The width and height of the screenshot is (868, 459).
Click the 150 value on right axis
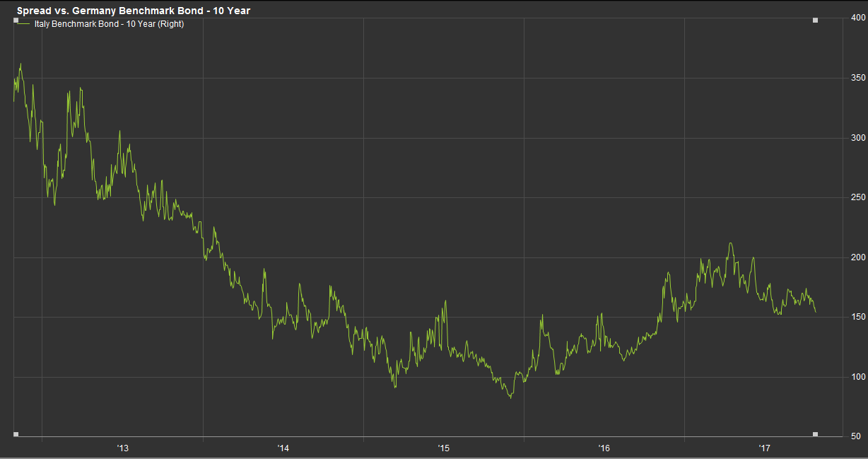pos(857,317)
